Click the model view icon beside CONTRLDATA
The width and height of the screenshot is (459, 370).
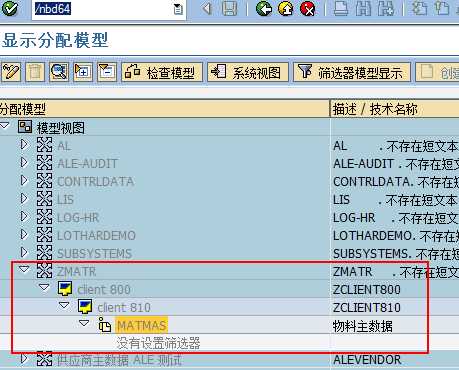click(x=44, y=181)
